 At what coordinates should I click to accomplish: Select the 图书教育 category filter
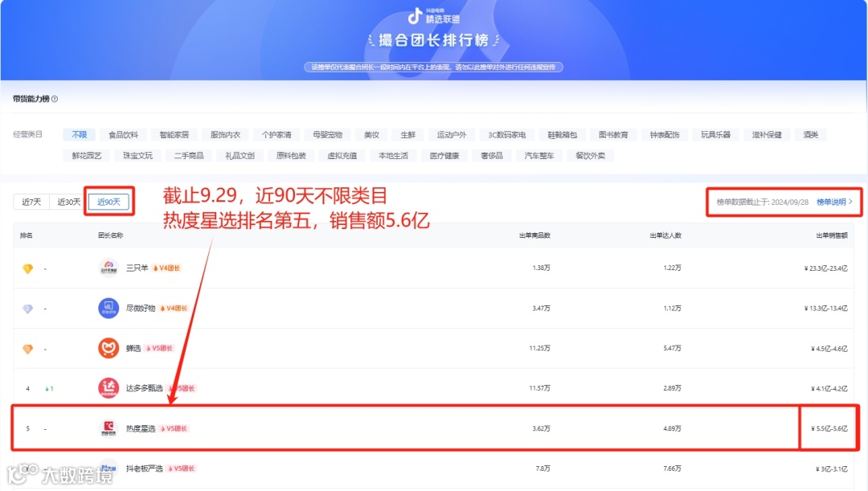click(x=613, y=134)
